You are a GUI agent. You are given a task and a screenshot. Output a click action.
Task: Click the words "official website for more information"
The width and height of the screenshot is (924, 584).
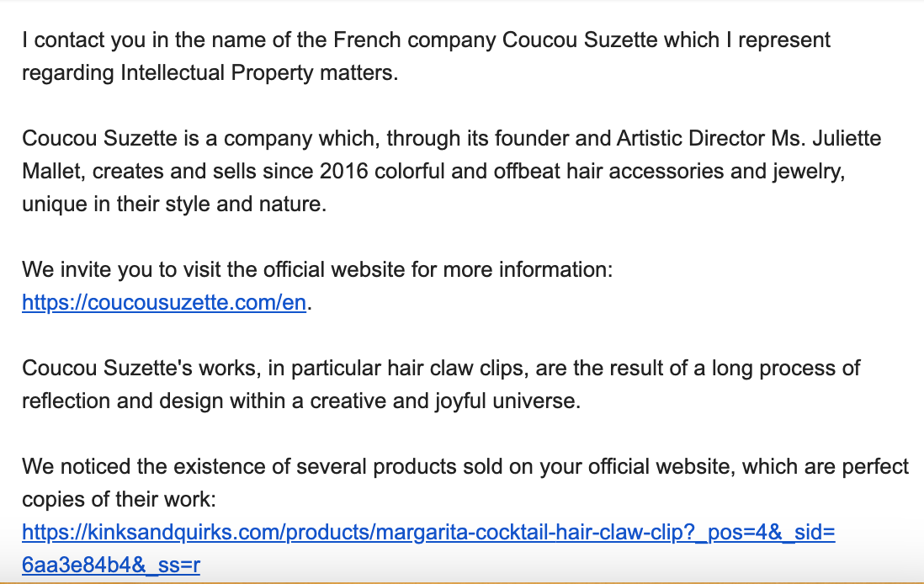tap(438, 270)
